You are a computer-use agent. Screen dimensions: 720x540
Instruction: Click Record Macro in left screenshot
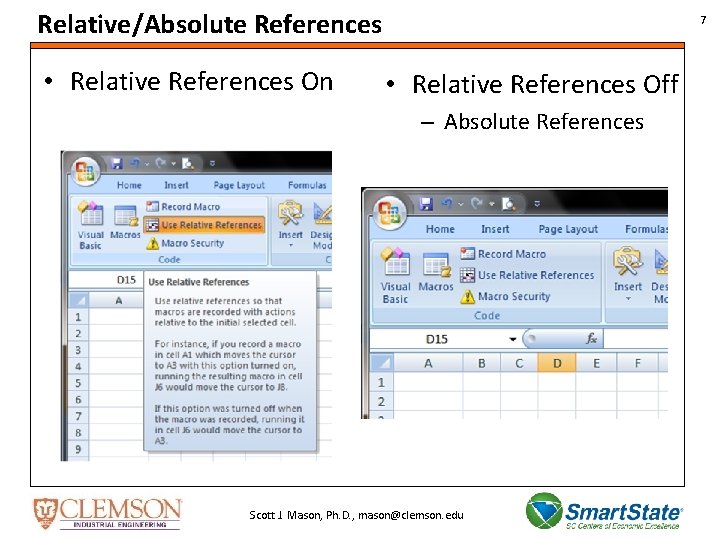click(183, 207)
